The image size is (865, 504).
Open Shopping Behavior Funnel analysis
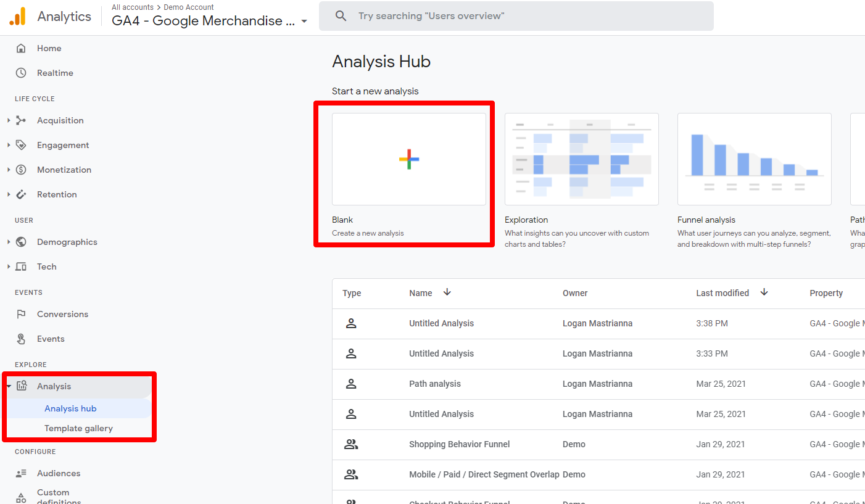[460, 444]
